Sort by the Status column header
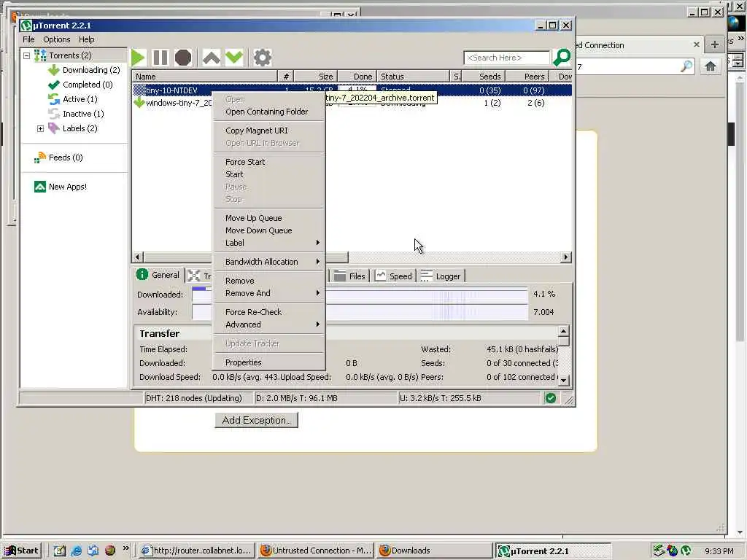The image size is (747, 560). tap(413, 77)
